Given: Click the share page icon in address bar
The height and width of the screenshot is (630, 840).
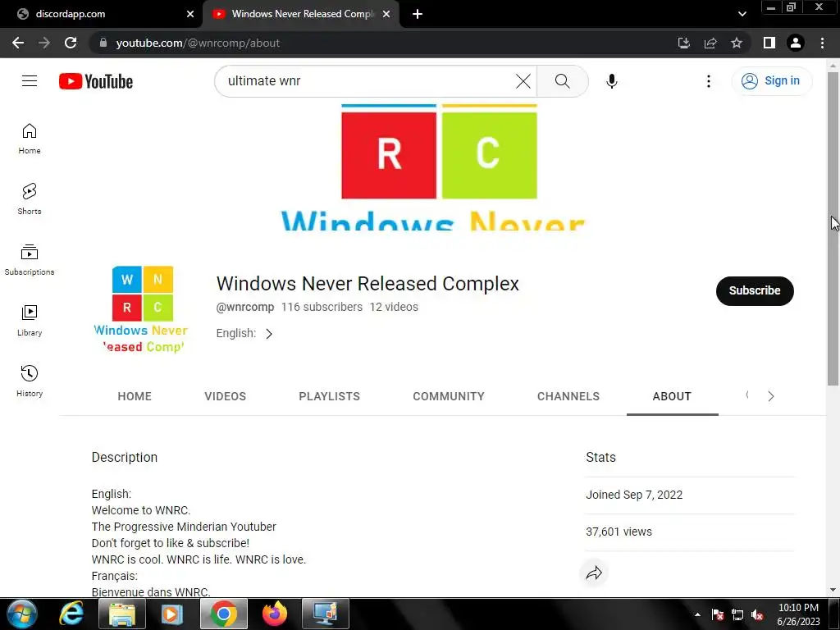Looking at the screenshot, I should pyautogui.click(x=710, y=43).
